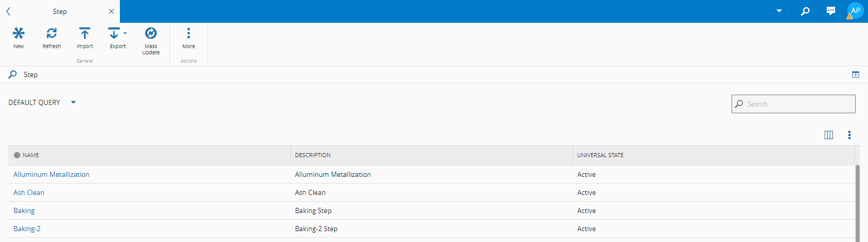Click the New step icon
The image size is (868, 242).
pos(19,34)
